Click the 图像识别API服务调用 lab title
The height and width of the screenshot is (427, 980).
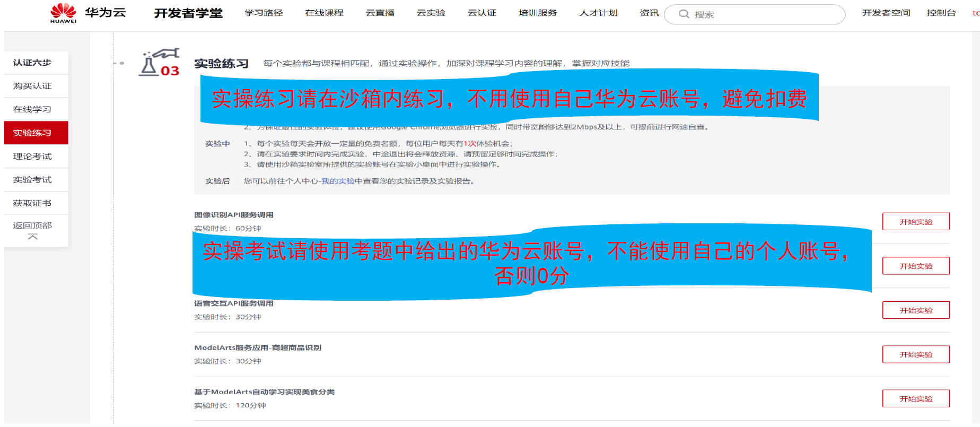(x=234, y=215)
